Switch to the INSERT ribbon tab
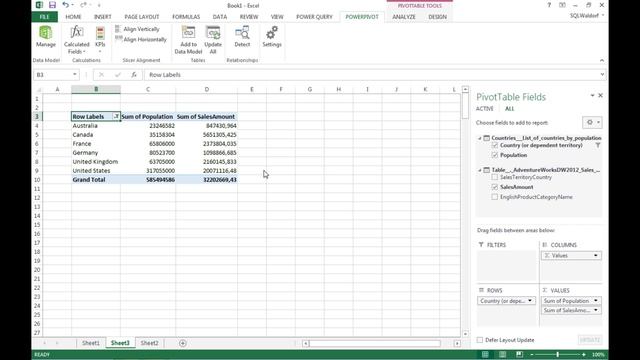This screenshot has width=640, height=360. point(102,17)
